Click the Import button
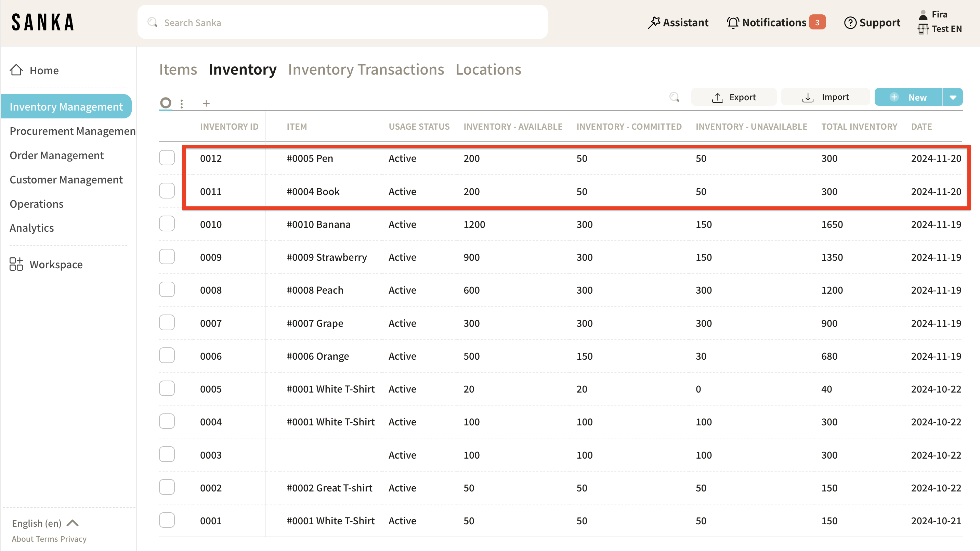Image resolution: width=980 pixels, height=551 pixels. [x=825, y=98]
